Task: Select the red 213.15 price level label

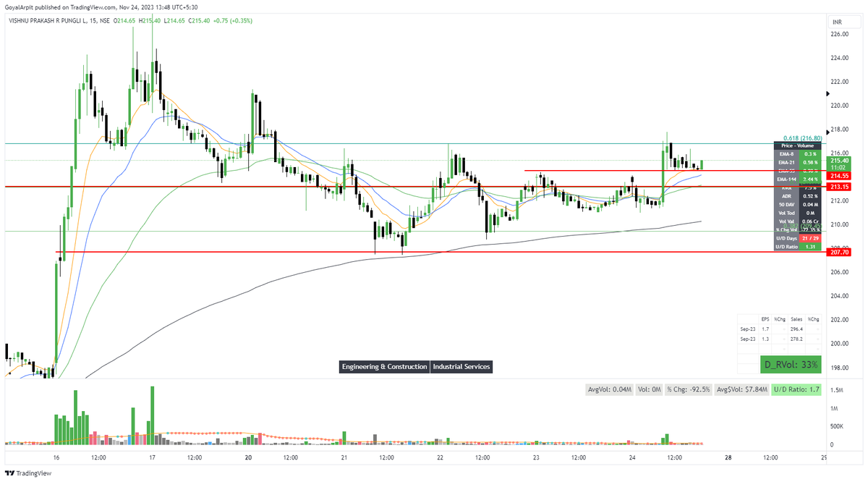Action: pos(839,186)
